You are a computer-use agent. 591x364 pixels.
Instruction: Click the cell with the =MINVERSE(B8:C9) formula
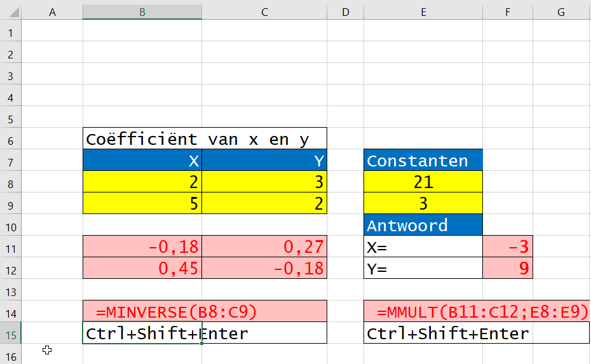coord(142,311)
